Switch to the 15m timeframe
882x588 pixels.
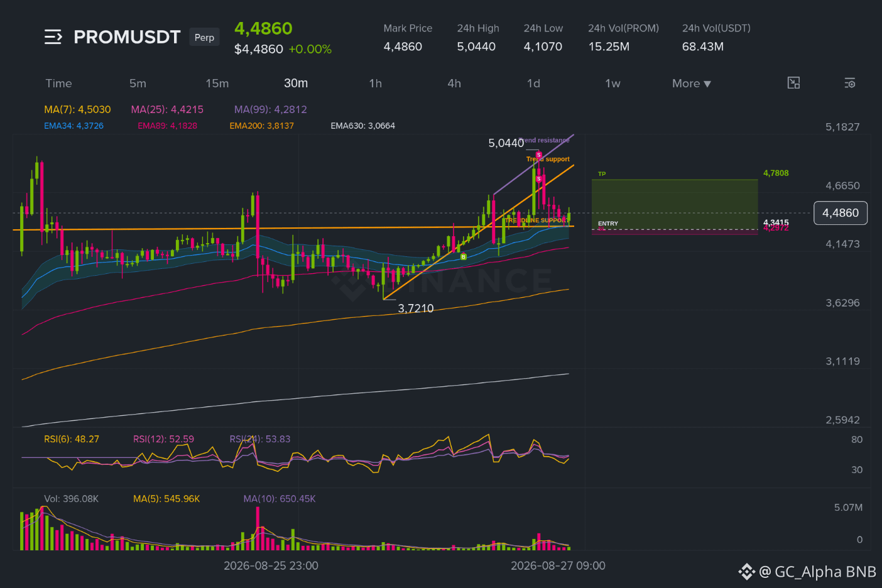(x=217, y=84)
